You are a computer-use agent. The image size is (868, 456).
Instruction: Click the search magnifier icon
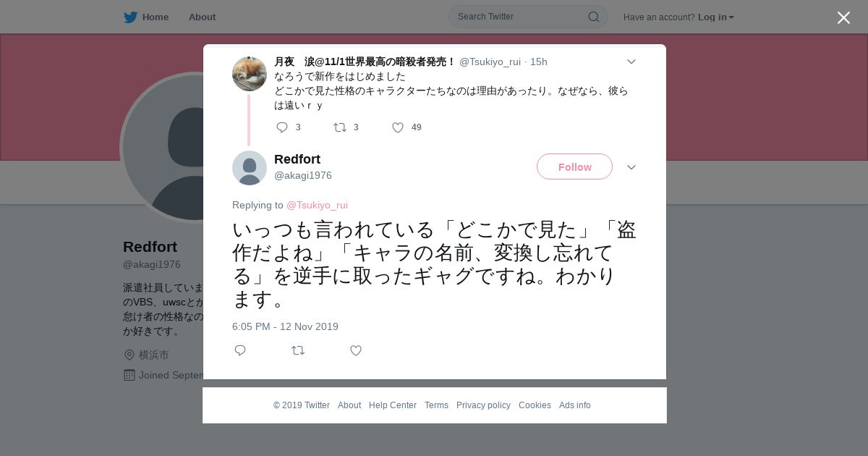(593, 17)
